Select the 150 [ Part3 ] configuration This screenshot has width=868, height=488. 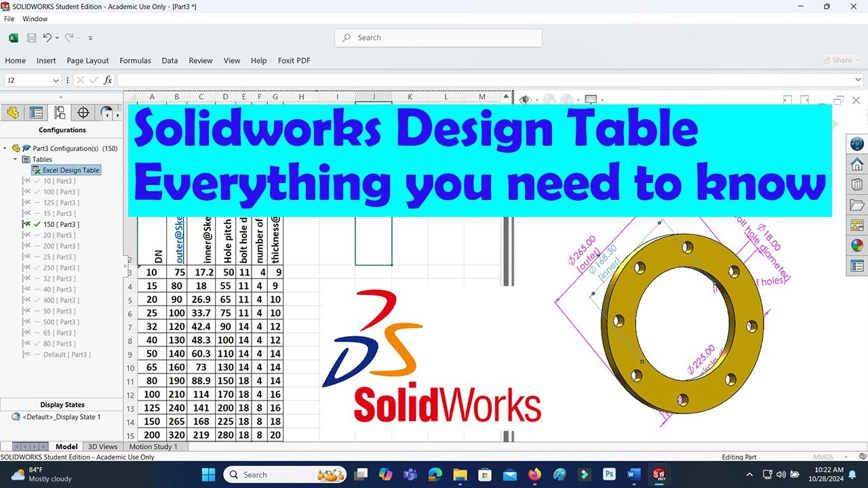[x=61, y=224]
